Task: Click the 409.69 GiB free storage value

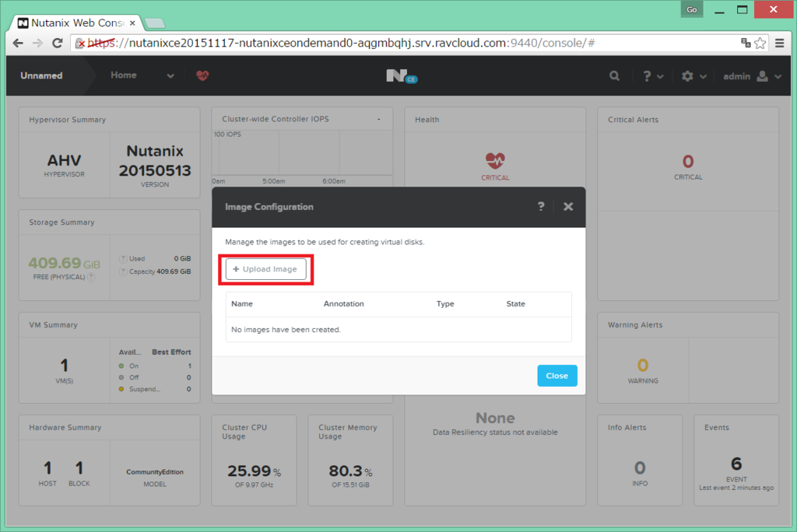Action: [64, 263]
